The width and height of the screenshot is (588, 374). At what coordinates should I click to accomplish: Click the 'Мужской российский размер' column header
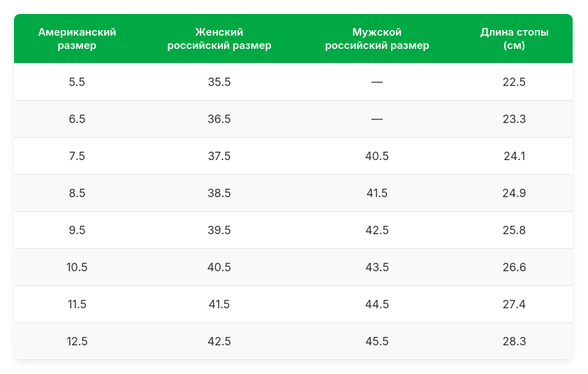click(377, 39)
